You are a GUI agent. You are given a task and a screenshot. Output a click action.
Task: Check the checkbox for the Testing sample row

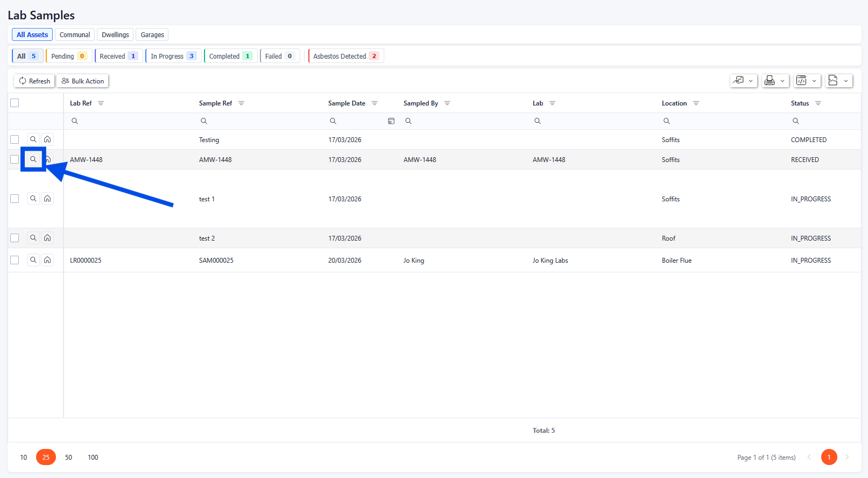click(x=15, y=139)
